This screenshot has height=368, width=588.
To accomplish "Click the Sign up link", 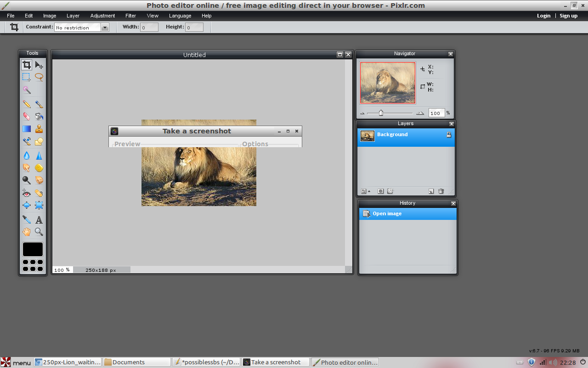I will [568, 16].
